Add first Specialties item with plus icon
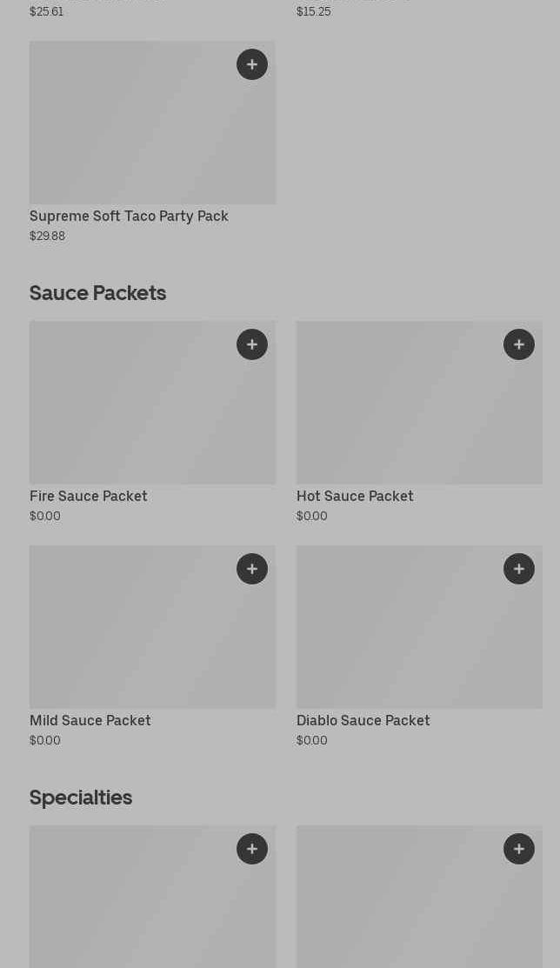Viewport: 560px width, 968px height. 252,849
